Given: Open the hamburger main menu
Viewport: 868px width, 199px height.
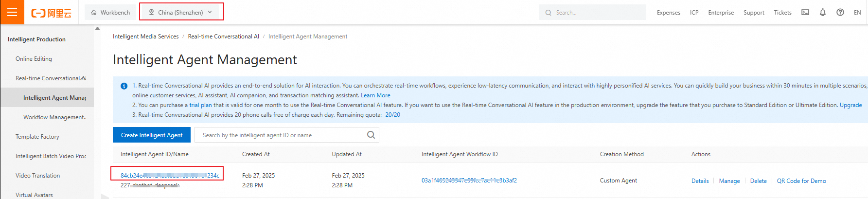Looking at the screenshot, I should pyautogui.click(x=12, y=12).
